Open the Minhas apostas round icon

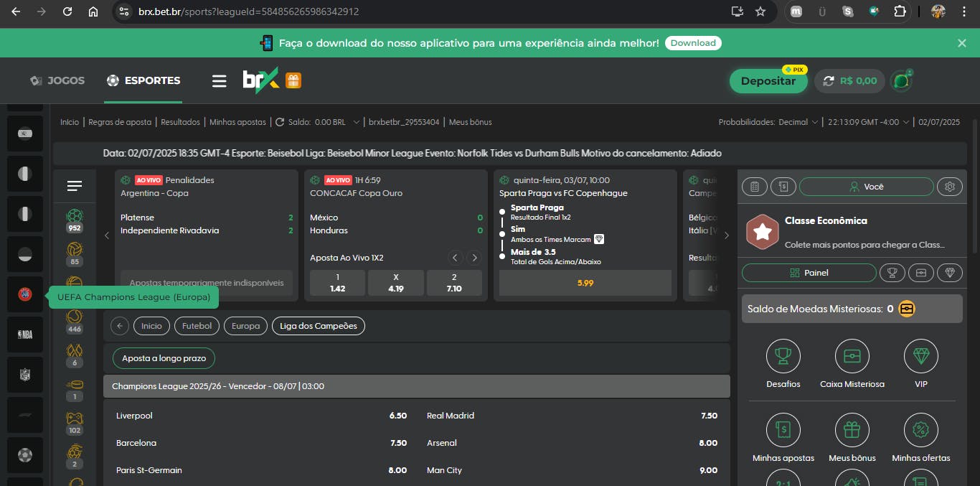coord(783,430)
